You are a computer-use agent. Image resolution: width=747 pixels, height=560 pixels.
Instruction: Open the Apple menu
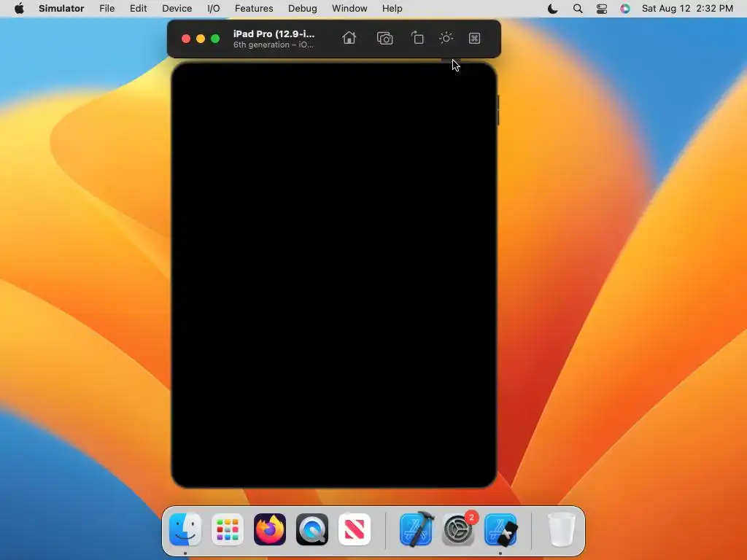point(19,9)
